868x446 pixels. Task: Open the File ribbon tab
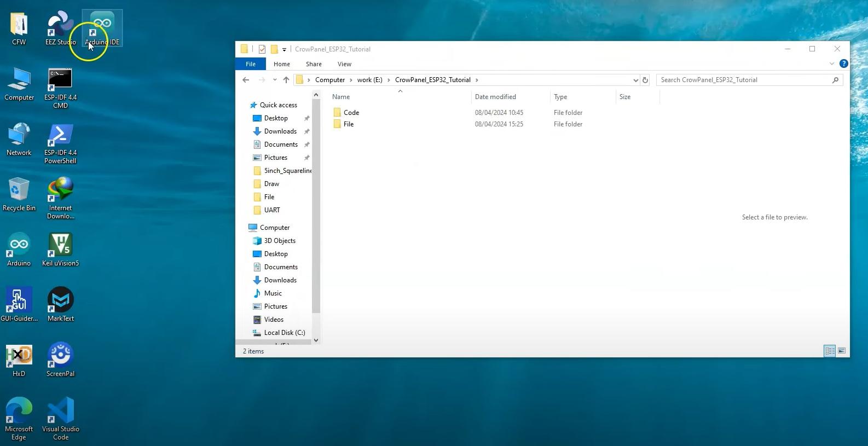(251, 64)
